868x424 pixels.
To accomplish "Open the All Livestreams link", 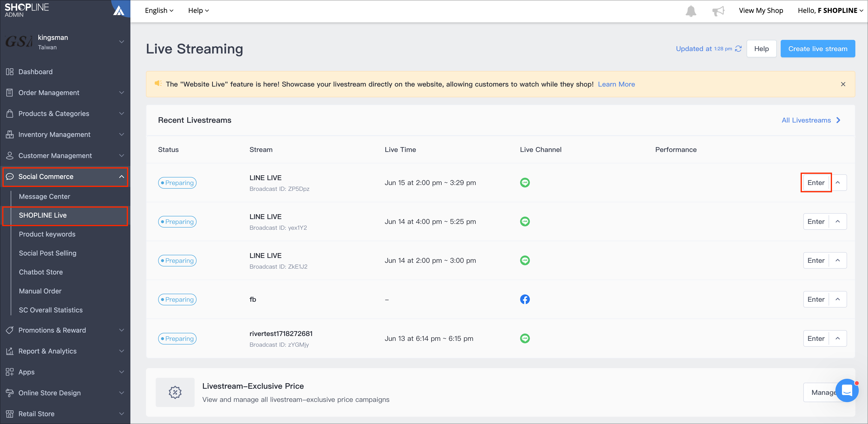I will click(811, 120).
